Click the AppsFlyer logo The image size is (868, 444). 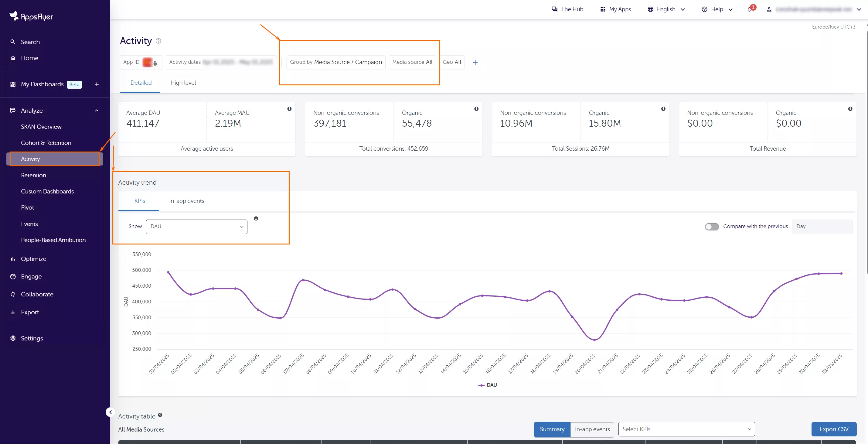coord(31,16)
